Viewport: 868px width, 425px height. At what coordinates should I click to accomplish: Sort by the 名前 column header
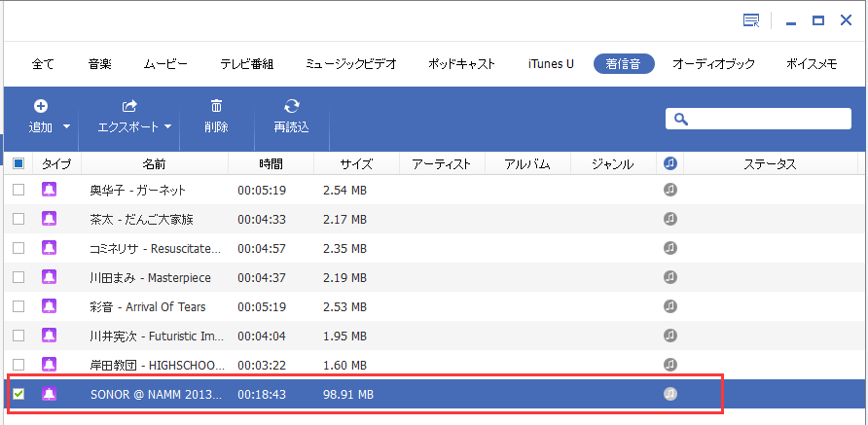154,163
